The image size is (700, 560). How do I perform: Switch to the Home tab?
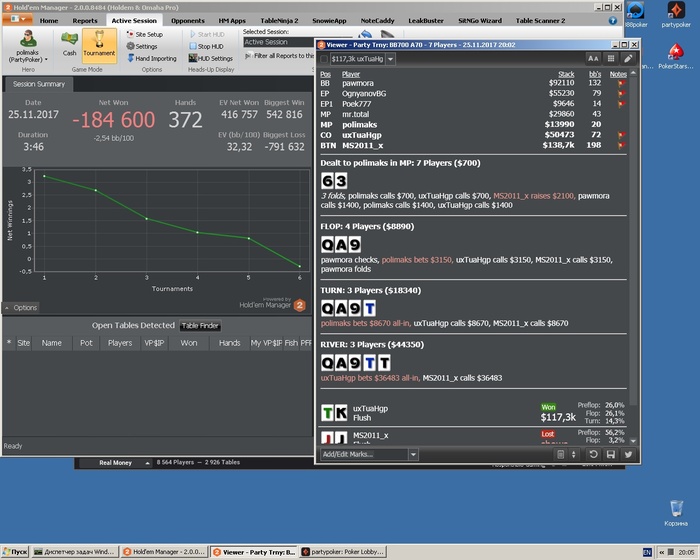pyautogui.click(x=49, y=21)
